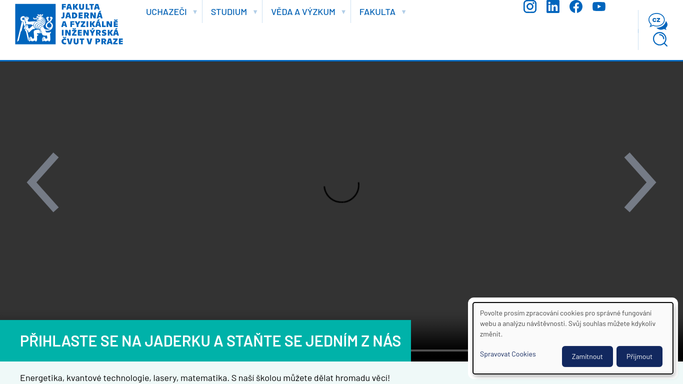Accept cookies with the Přijmout button

click(x=639, y=357)
